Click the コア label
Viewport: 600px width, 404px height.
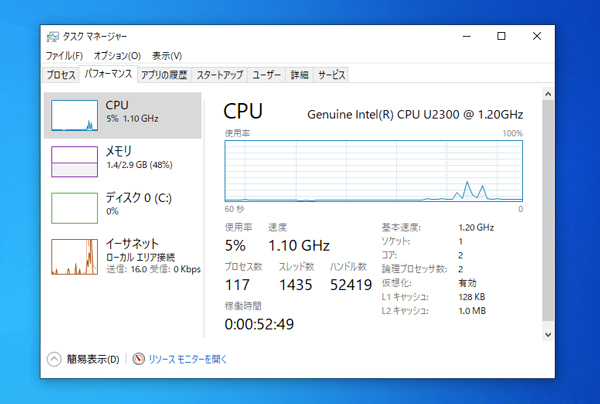pyautogui.click(x=389, y=255)
